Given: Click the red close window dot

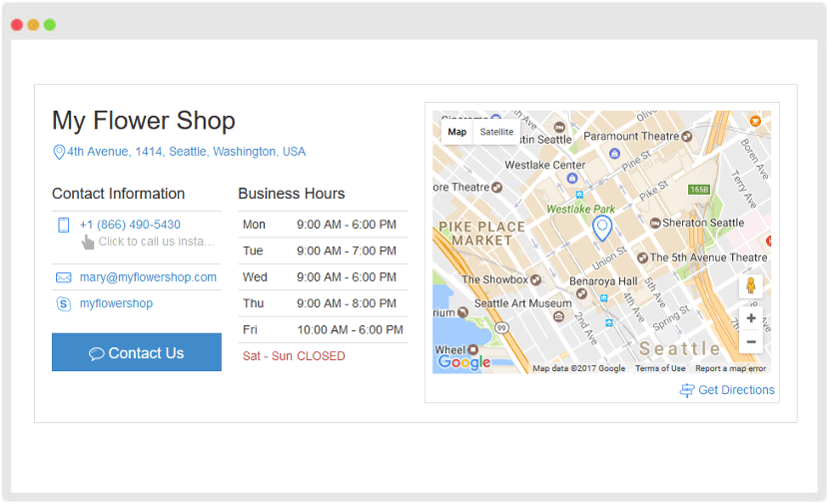Looking at the screenshot, I should (17, 25).
